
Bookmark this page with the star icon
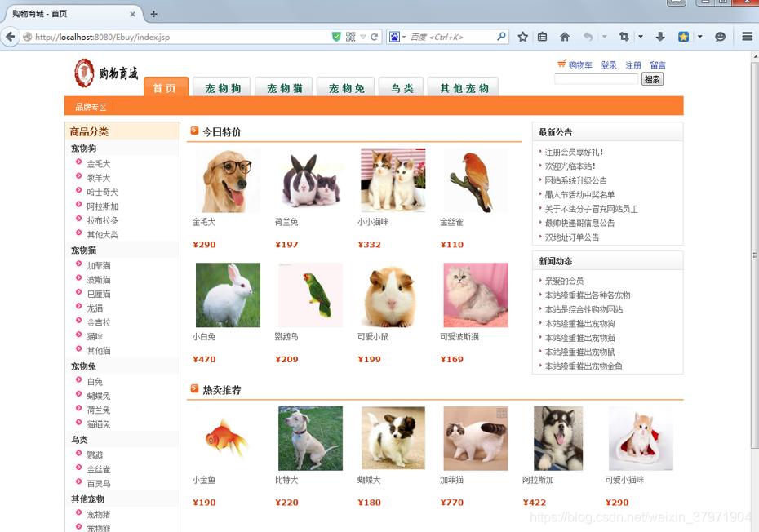tap(522, 37)
